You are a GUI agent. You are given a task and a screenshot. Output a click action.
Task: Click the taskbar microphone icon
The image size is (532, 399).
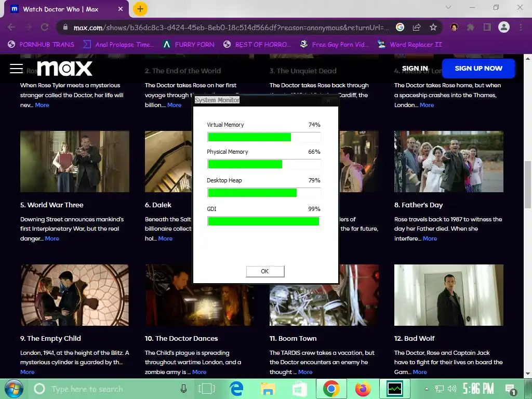tap(183, 389)
